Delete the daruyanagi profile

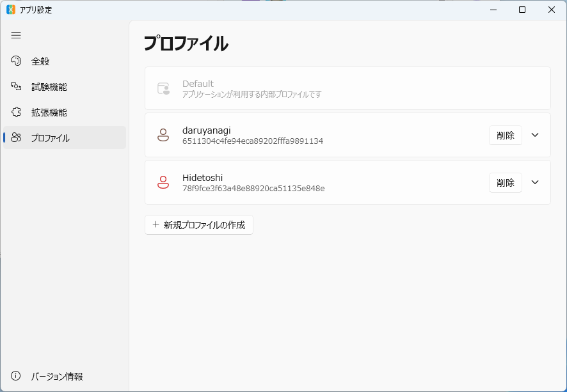505,135
